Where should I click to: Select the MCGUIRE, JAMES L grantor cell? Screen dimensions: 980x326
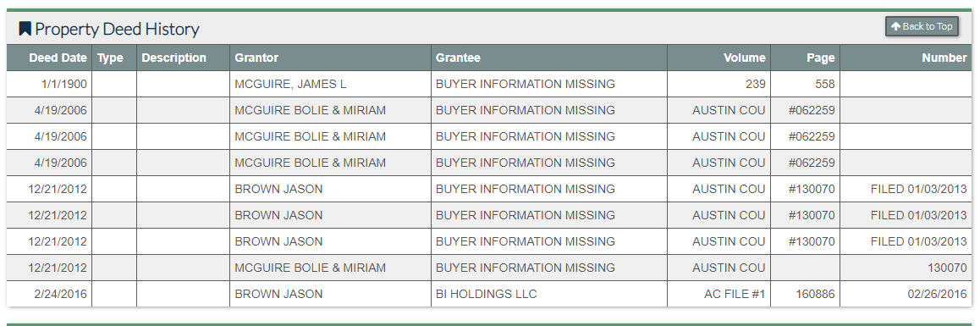pyautogui.click(x=331, y=84)
